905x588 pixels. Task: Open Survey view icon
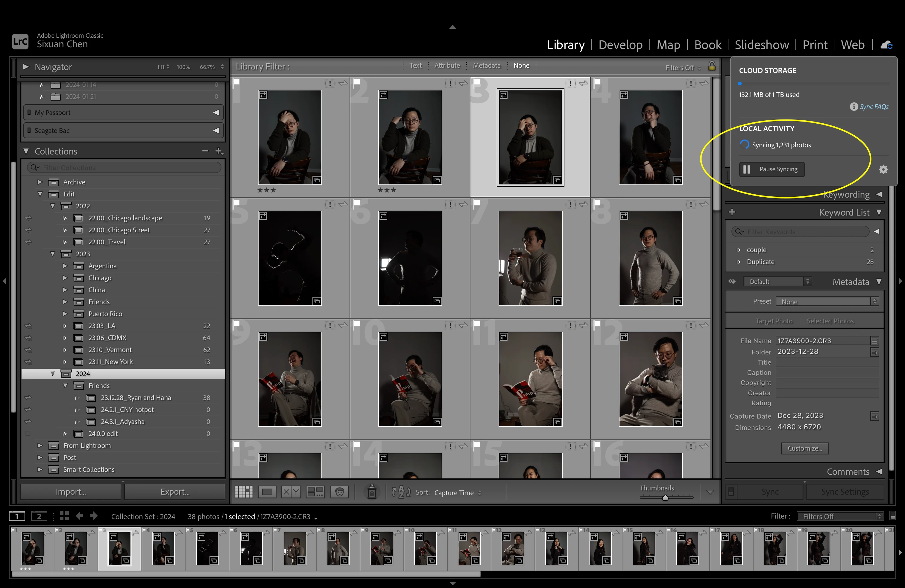315,492
